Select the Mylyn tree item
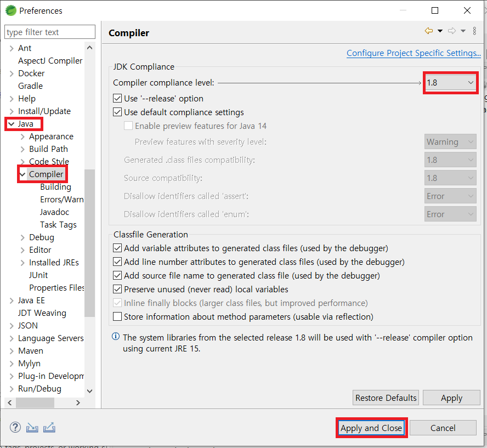The width and height of the screenshot is (487, 448). [29, 364]
